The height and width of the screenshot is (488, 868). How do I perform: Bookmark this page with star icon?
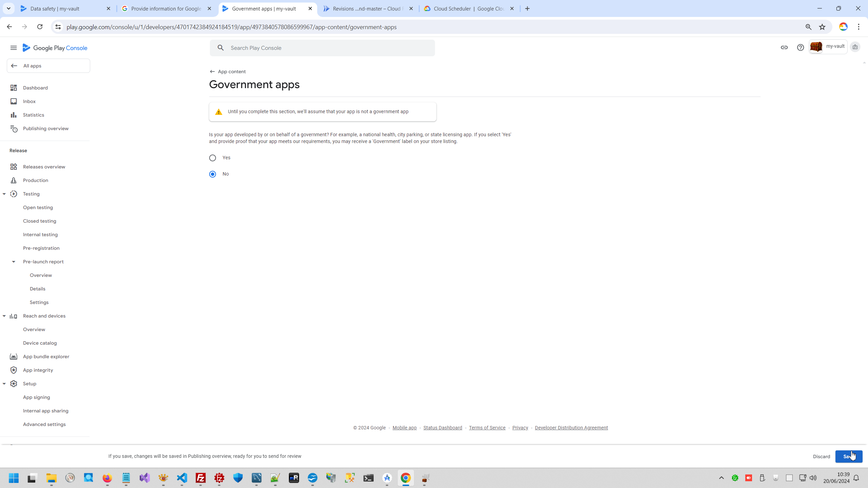[822, 27]
